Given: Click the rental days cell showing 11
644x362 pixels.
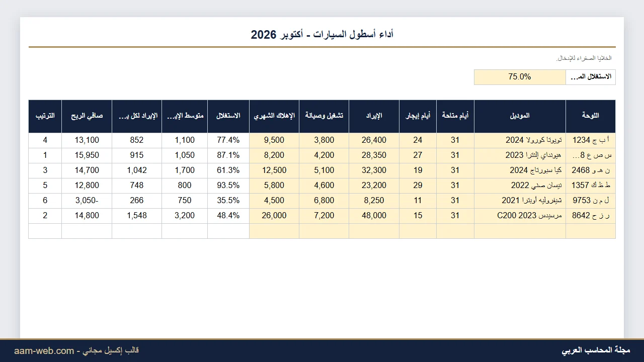Looking at the screenshot, I should click(418, 201).
